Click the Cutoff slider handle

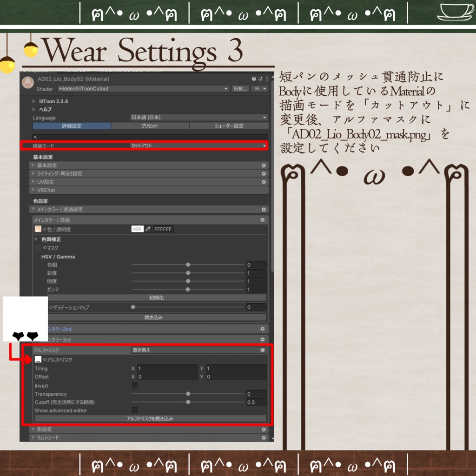[188, 402]
